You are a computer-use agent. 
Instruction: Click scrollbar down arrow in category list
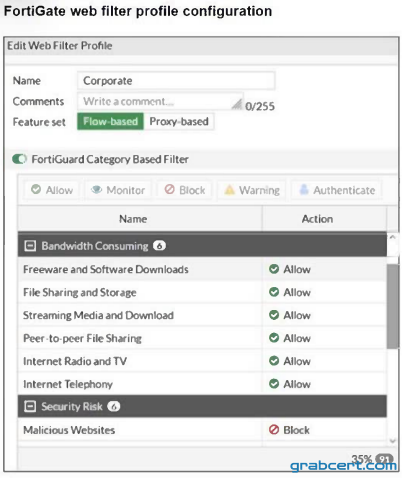click(393, 441)
